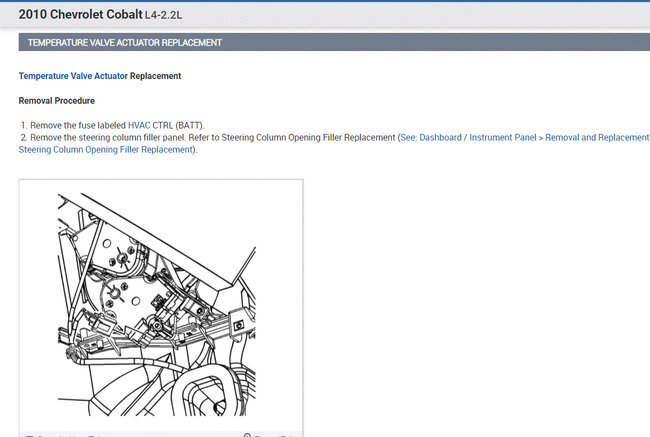
Task: Open Steering Column Opening Filler Replacement link
Action: (x=106, y=150)
